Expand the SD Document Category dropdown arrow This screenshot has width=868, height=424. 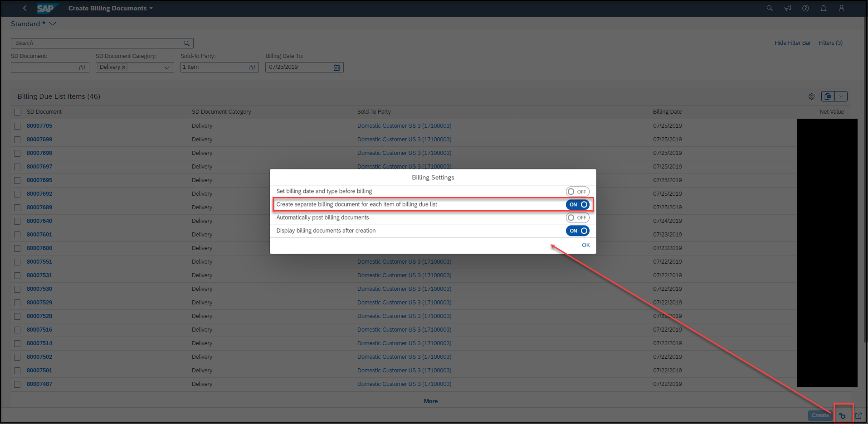166,67
